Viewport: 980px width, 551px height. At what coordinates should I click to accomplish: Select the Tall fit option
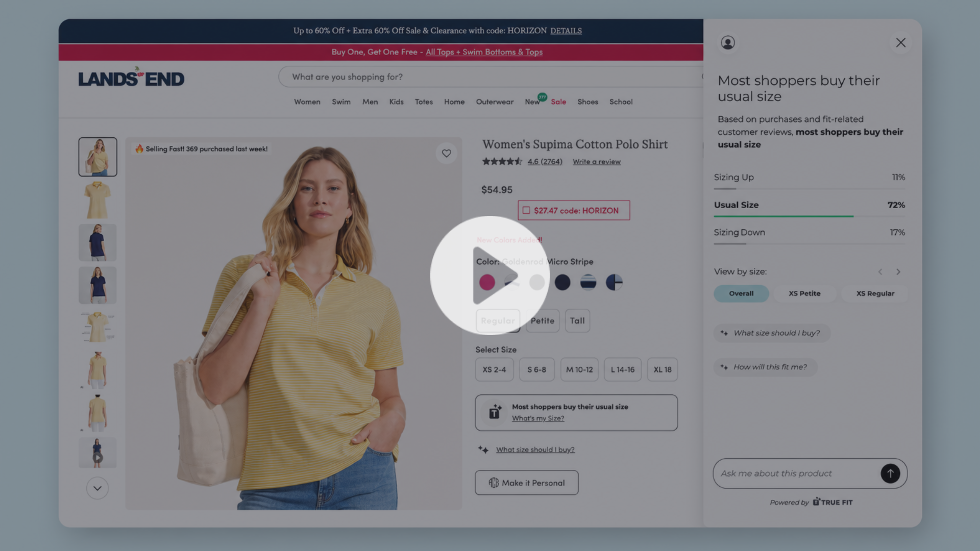pos(577,321)
